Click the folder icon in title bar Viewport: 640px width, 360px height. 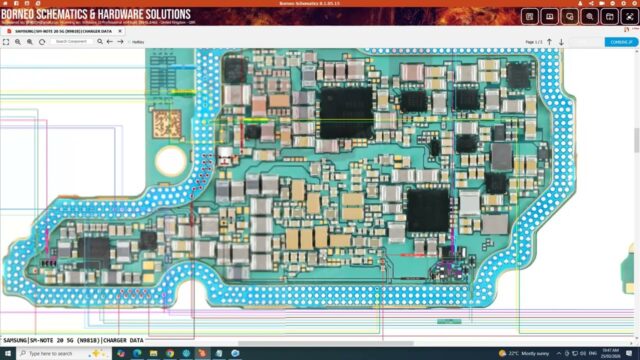pos(602,3)
